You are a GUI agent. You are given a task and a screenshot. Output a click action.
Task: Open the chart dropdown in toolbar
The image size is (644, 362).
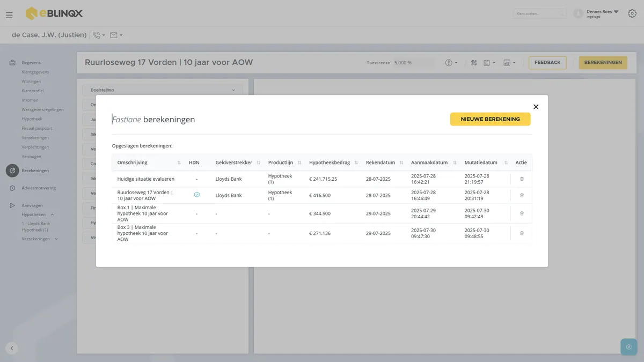point(509,63)
